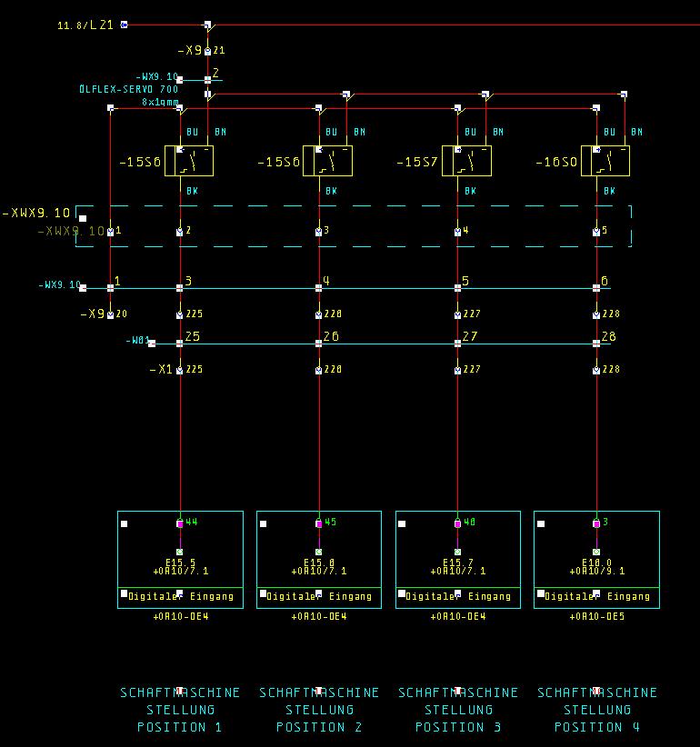The image size is (700, 747).
Task: Click the -16S0 device tag label
Action: click(556, 162)
